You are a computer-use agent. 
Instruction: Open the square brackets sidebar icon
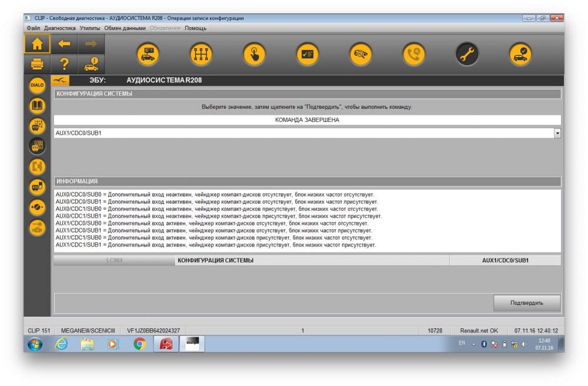[37, 166]
